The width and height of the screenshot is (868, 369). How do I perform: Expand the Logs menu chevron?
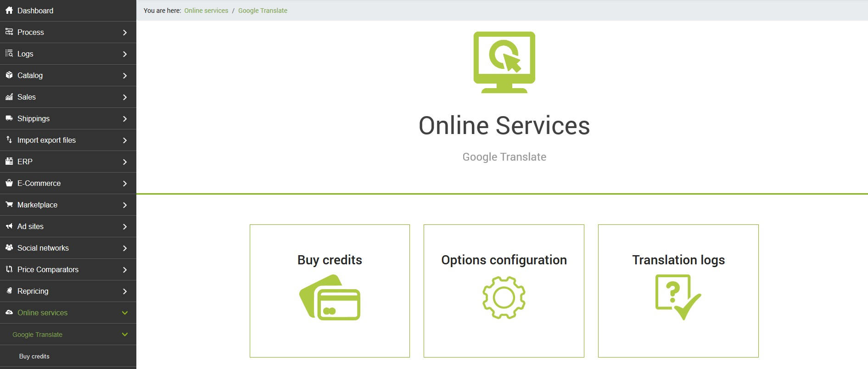[125, 54]
